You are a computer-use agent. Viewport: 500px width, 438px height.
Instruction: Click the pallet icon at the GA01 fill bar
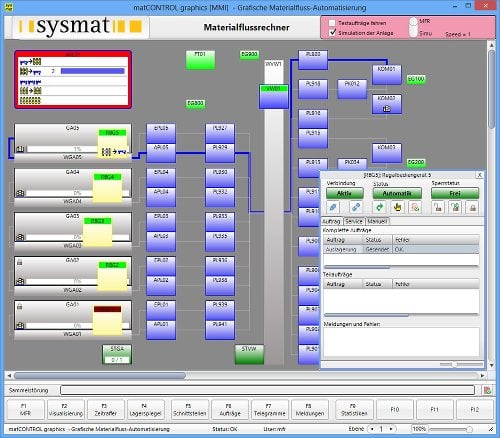pos(20,325)
